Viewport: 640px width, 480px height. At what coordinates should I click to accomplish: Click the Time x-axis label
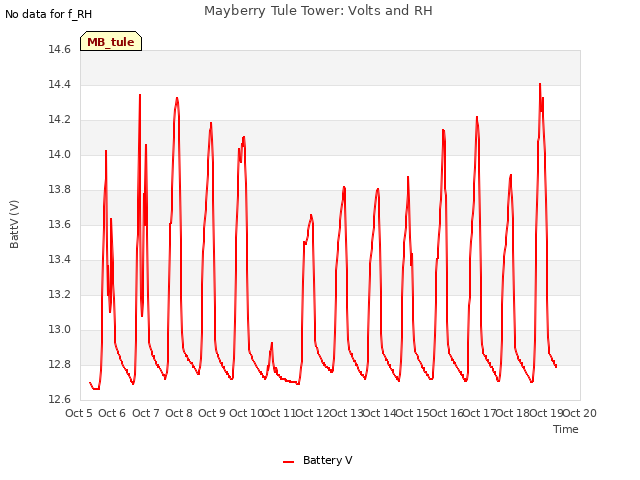[566, 429]
